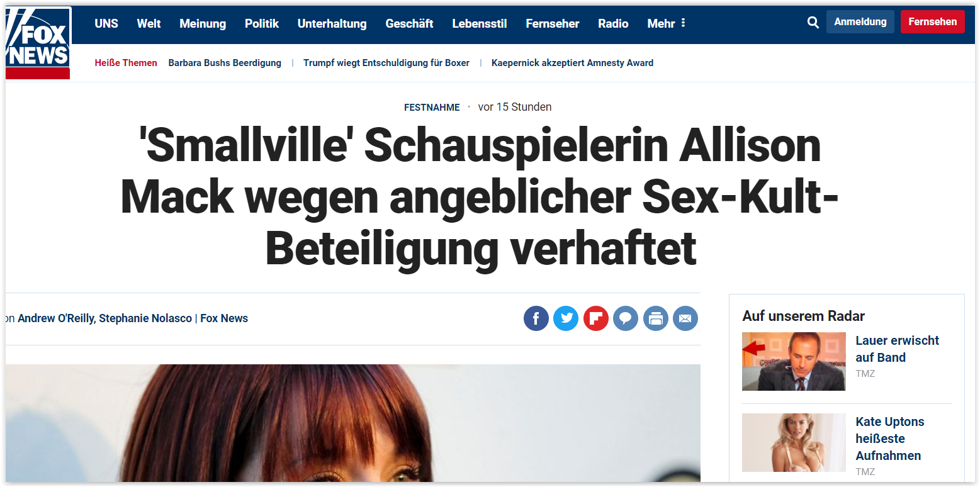This screenshot has width=980, height=487.
Task: Open the Lauer erwischt auf Band thumbnail
Action: (794, 362)
